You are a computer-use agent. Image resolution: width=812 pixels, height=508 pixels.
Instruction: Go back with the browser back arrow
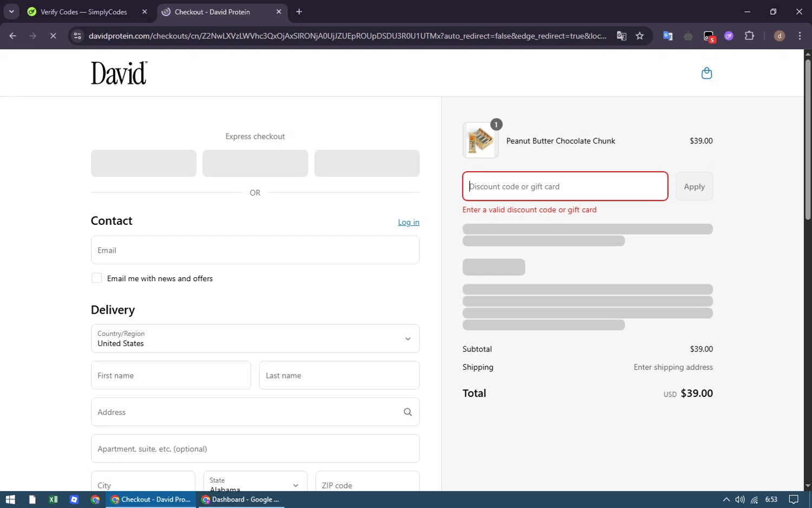point(13,36)
